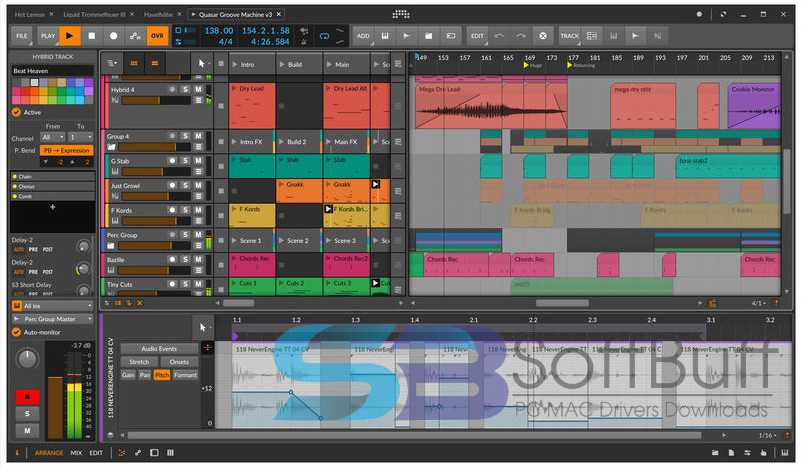Toggle mixer panel icon in footer
Viewport: 801px width, 467px height.
click(x=171, y=453)
